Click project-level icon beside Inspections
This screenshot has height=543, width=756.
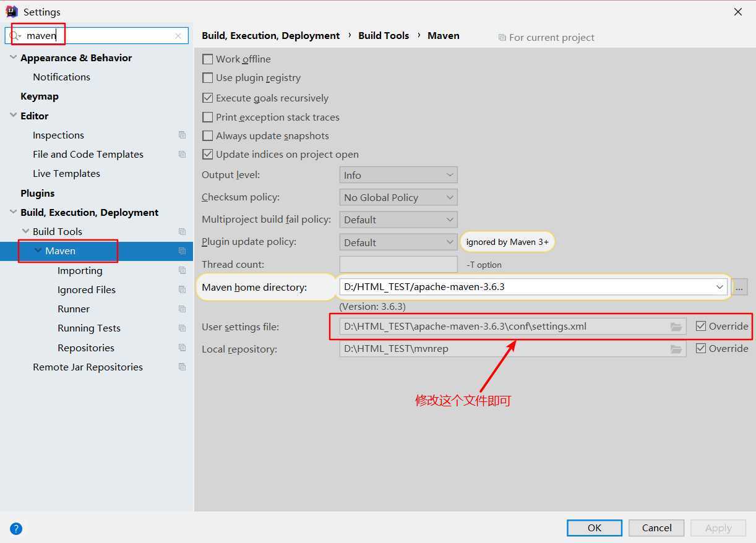click(x=182, y=135)
